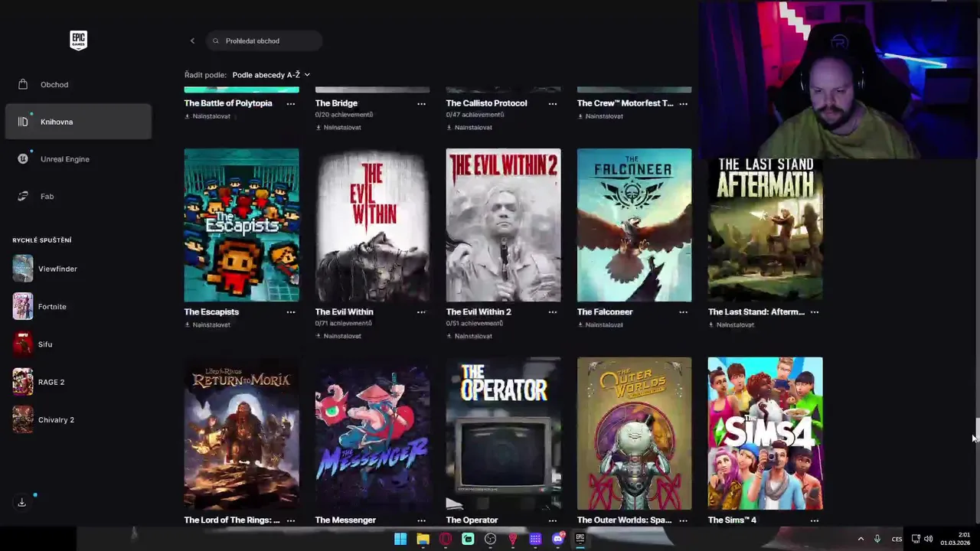Open Discord from the taskbar
The image size is (980, 551).
(x=558, y=539)
